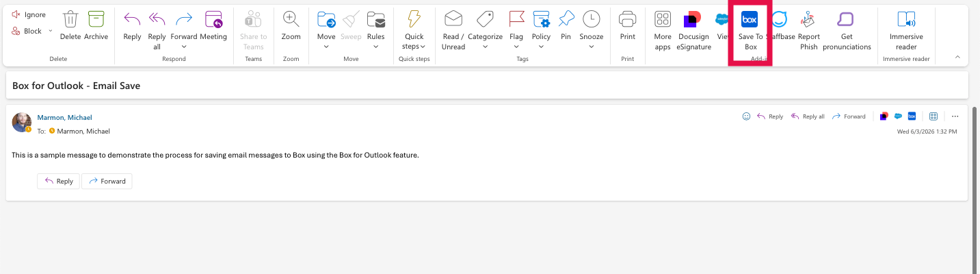Click the subject 'Box for Outlook - Email Save'

76,86
